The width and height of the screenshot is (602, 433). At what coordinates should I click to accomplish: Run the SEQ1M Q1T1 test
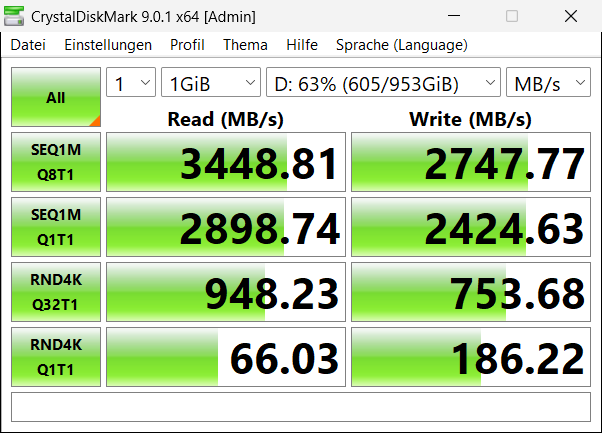click(x=56, y=227)
